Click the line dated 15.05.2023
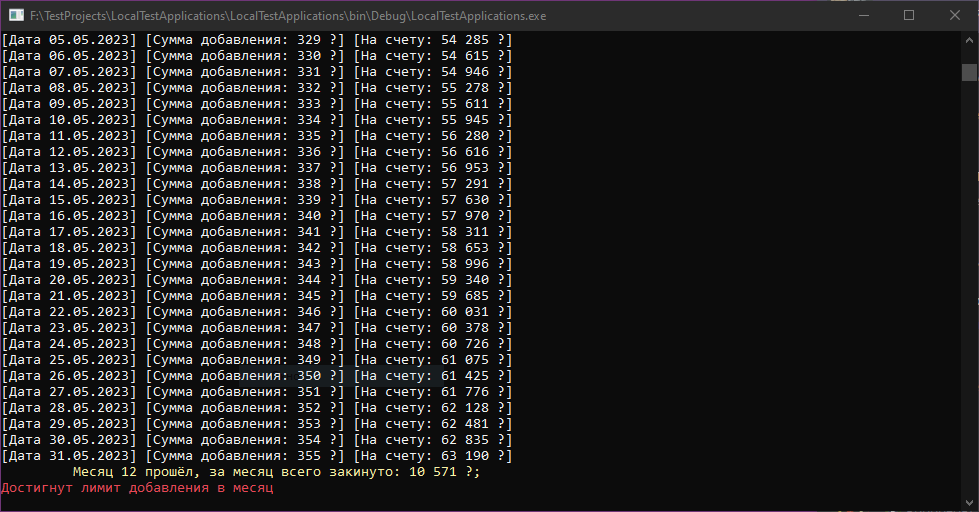The image size is (979, 512). 257,200
